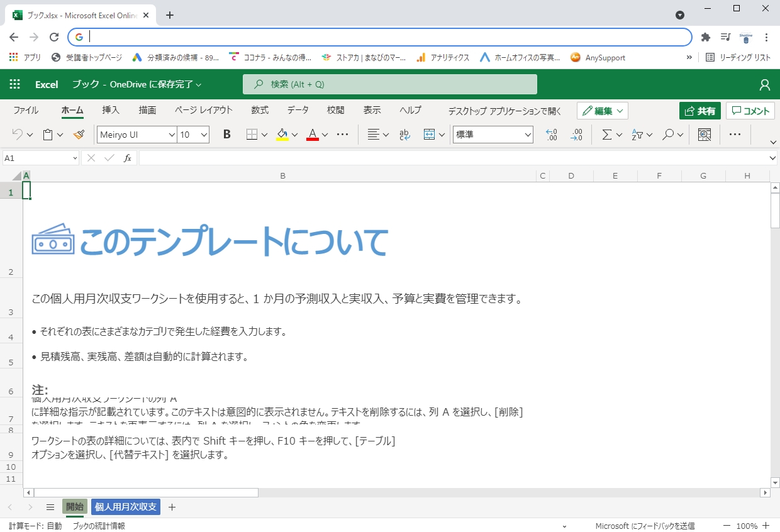Click the paste clipboard icon
780x532 pixels.
click(48, 134)
